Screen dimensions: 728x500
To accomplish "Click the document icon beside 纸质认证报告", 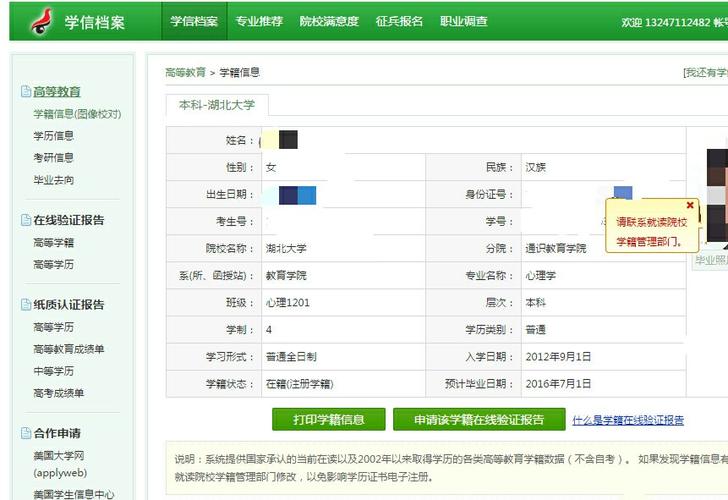I will [26, 305].
